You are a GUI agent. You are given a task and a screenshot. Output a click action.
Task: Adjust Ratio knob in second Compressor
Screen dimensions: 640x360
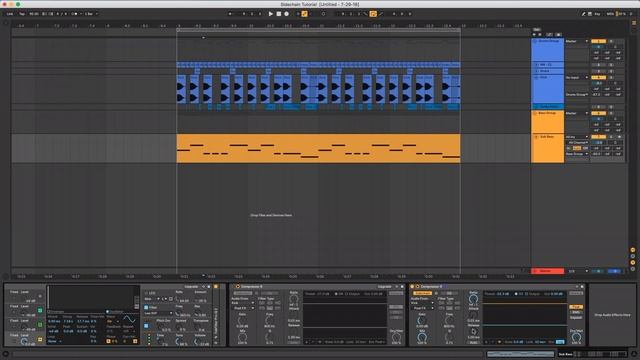(473, 299)
